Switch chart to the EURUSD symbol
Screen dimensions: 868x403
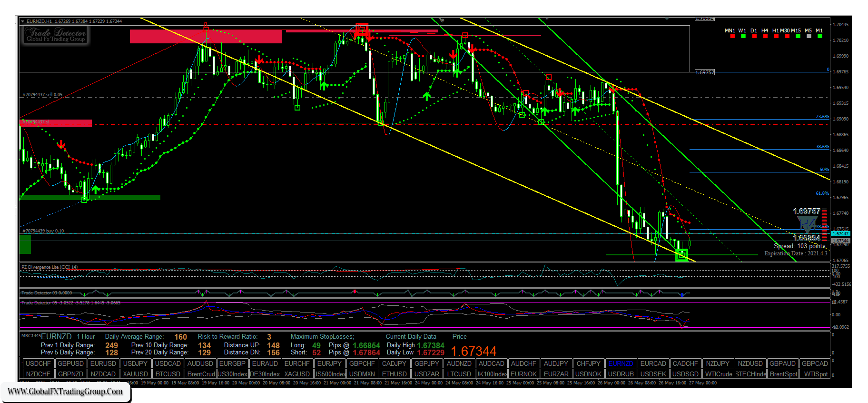tap(103, 363)
